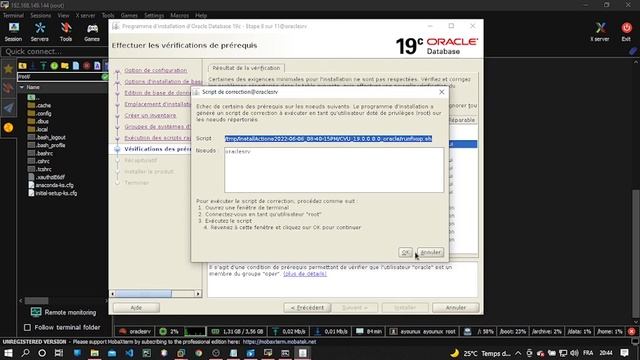Open the Macros menu
The width and height of the screenshot is (640, 360).
click(180, 15)
